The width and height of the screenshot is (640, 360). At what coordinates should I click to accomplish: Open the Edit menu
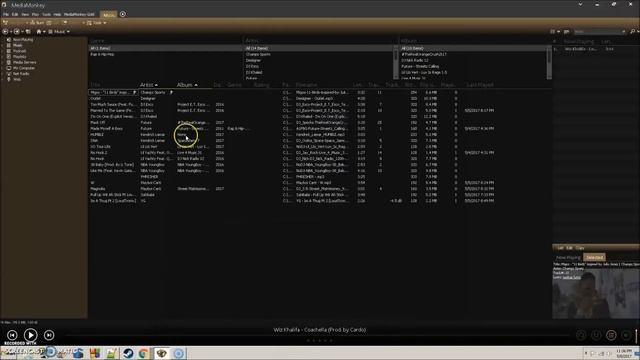click(15, 14)
